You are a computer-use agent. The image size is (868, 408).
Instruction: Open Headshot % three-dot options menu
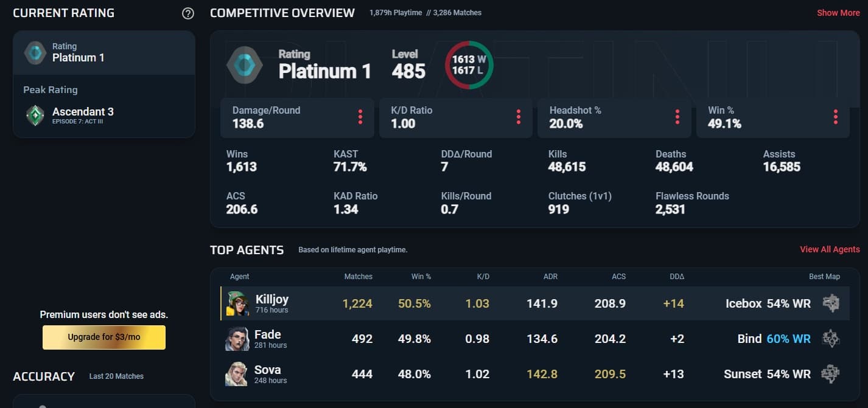pyautogui.click(x=677, y=117)
